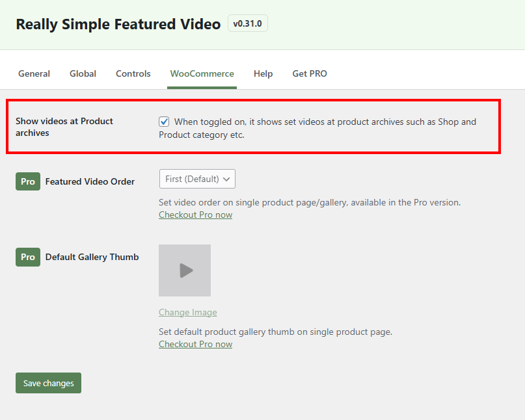Screen dimensions: 525x420
Task: Click the Pro badge beside Featured Video Order
Action: [x=27, y=181]
